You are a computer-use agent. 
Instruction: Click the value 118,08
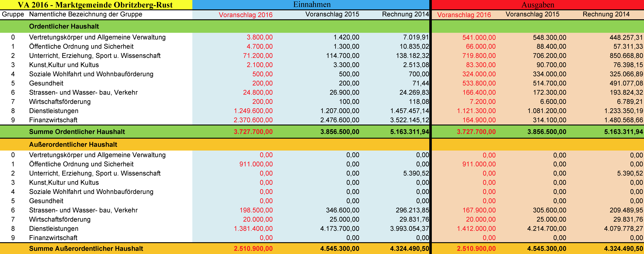[419, 102]
